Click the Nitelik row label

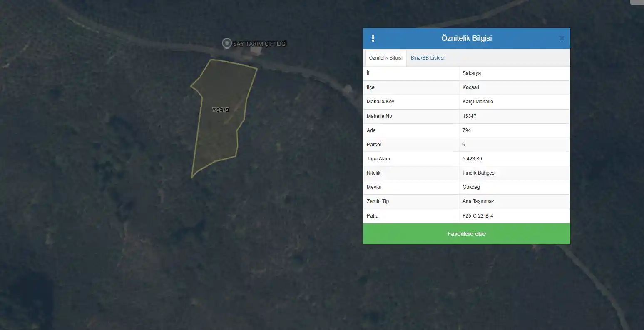pos(374,173)
